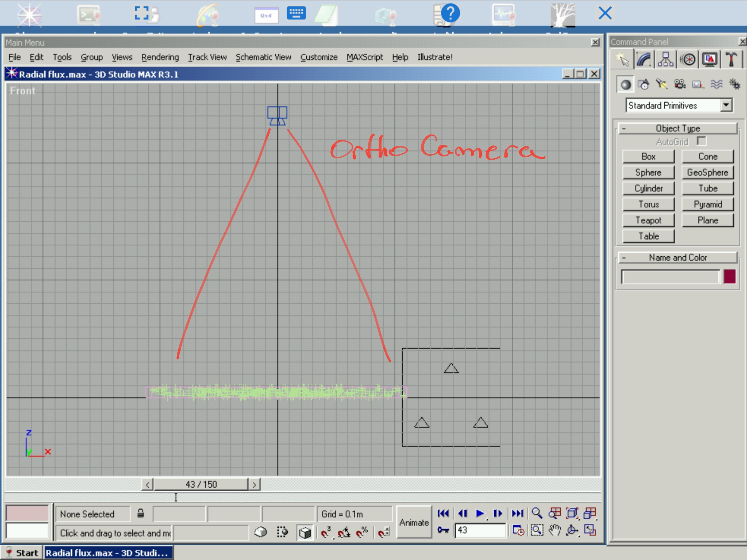This screenshot has width=747, height=560.
Task: Open the MAXScript menu
Action: coord(364,57)
